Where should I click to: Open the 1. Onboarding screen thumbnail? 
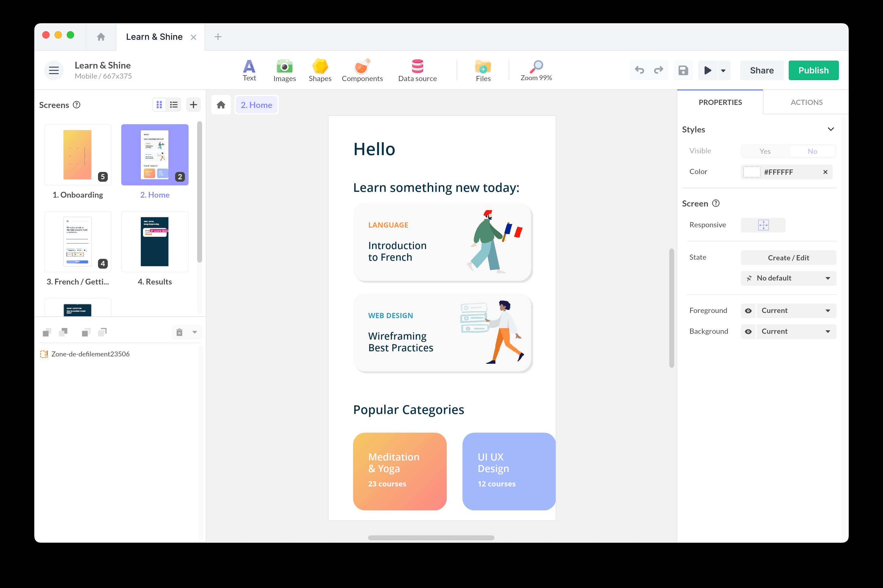pos(77,154)
